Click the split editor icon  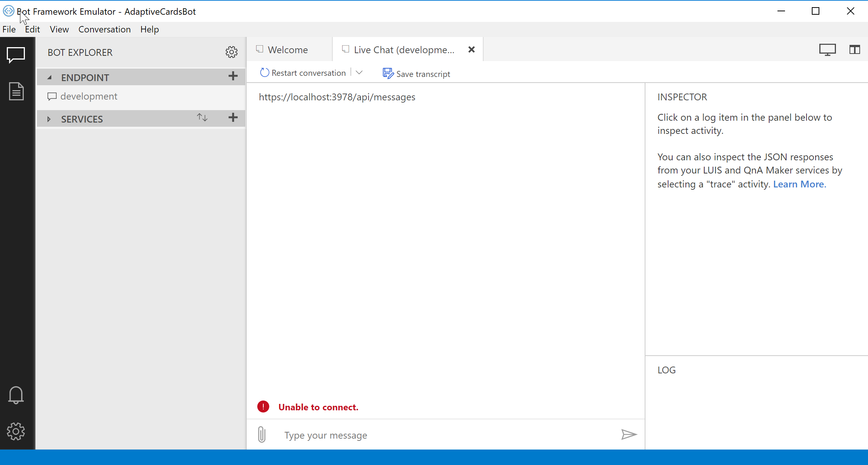pyautogui.click(x=855, y=49)
